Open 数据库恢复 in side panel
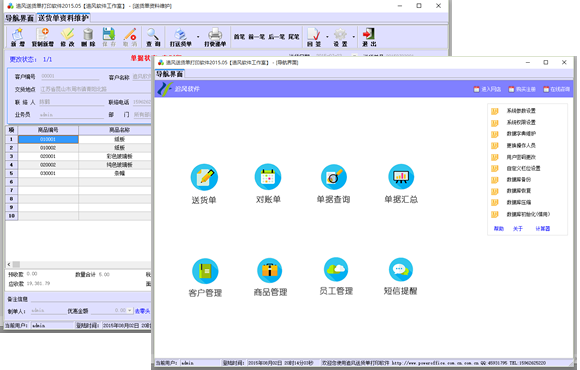Image resolution: width=580 pixels, height=370 pixels. [x=519, y=191]
